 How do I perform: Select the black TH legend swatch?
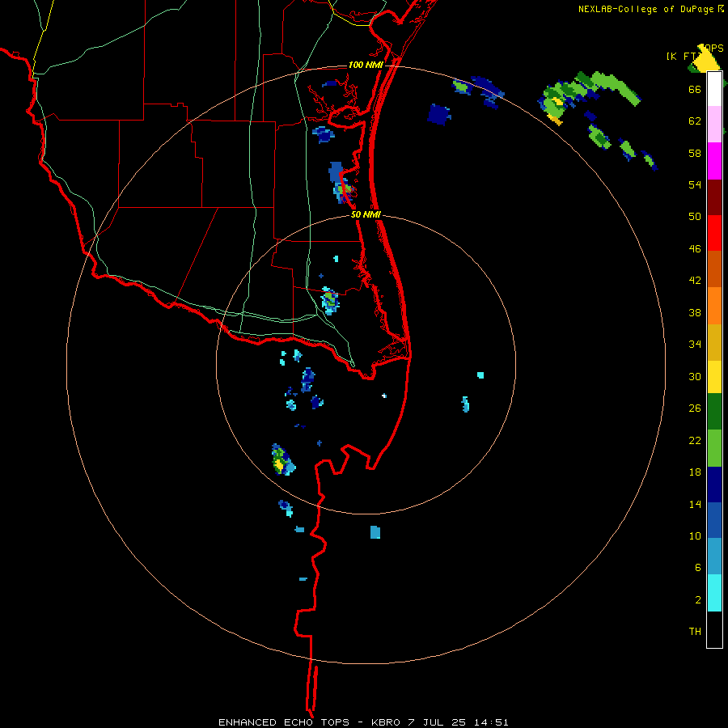(714, 629)
